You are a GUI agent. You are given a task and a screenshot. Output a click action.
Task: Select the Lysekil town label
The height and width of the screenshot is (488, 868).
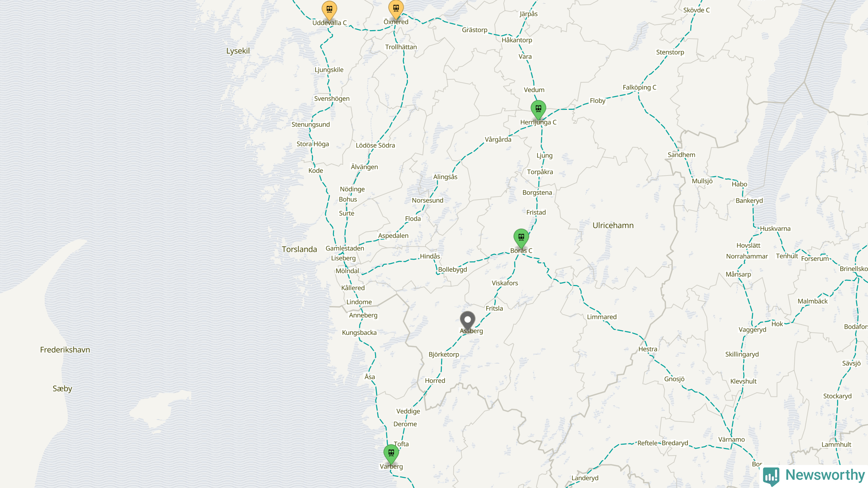[238, 51]
